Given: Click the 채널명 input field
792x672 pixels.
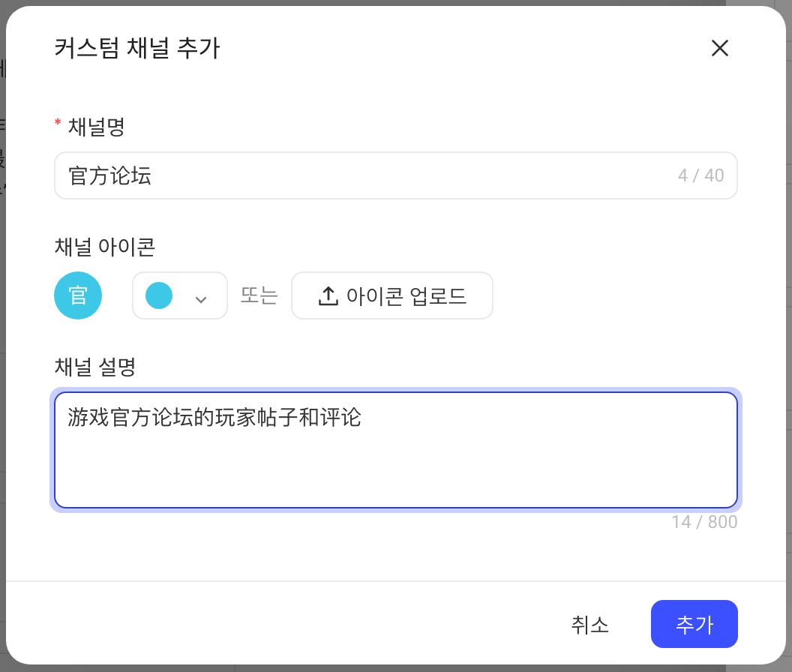Looking at the screenshot, I should [x=396, y=175].
